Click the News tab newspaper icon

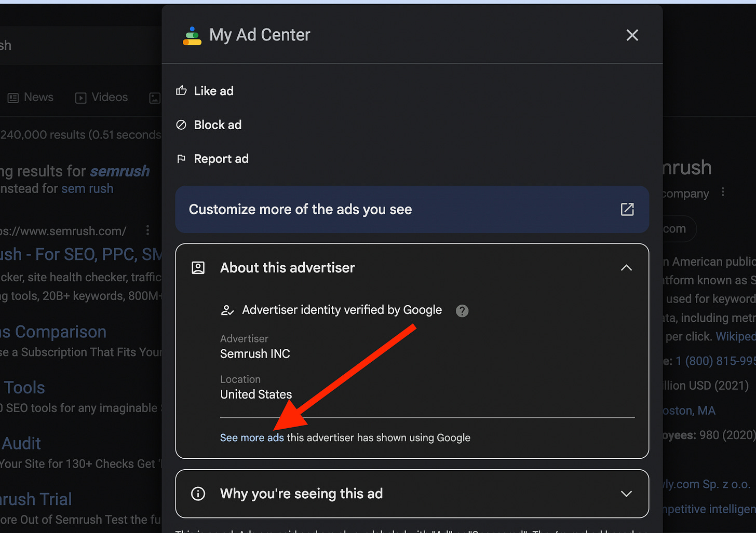[x=14, y=98]
